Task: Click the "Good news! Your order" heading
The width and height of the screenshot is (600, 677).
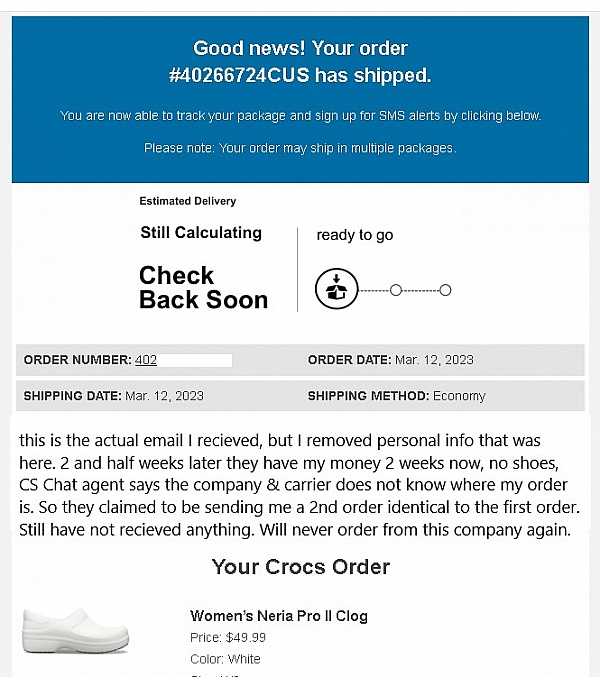Action: (x=300, y=48)
